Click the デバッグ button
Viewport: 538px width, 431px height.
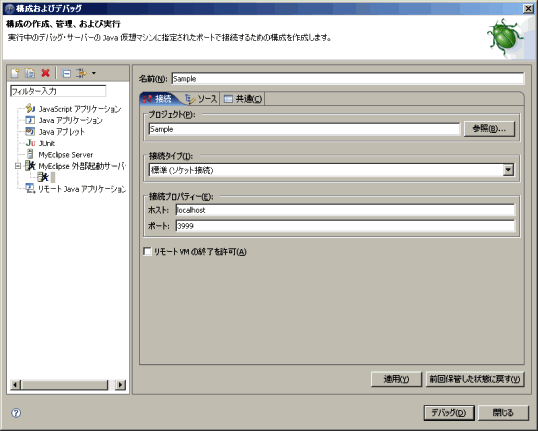(x=449, y=412)
